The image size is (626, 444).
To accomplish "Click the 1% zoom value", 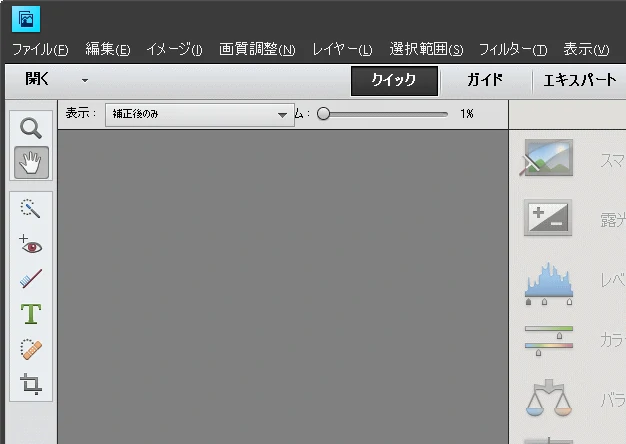I will (x=466, y=114).
